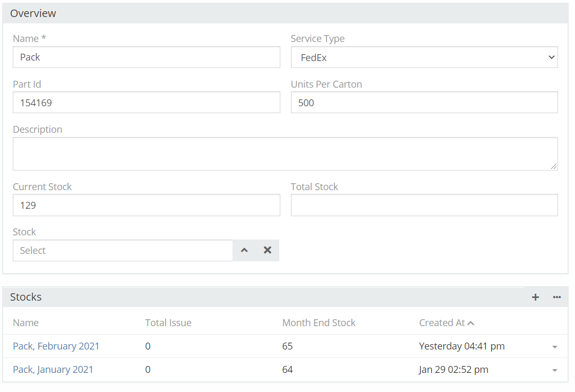Viewport: 575px width, 392px height.
Task: Open the Service Type dropdown
Action: [424, 57]
